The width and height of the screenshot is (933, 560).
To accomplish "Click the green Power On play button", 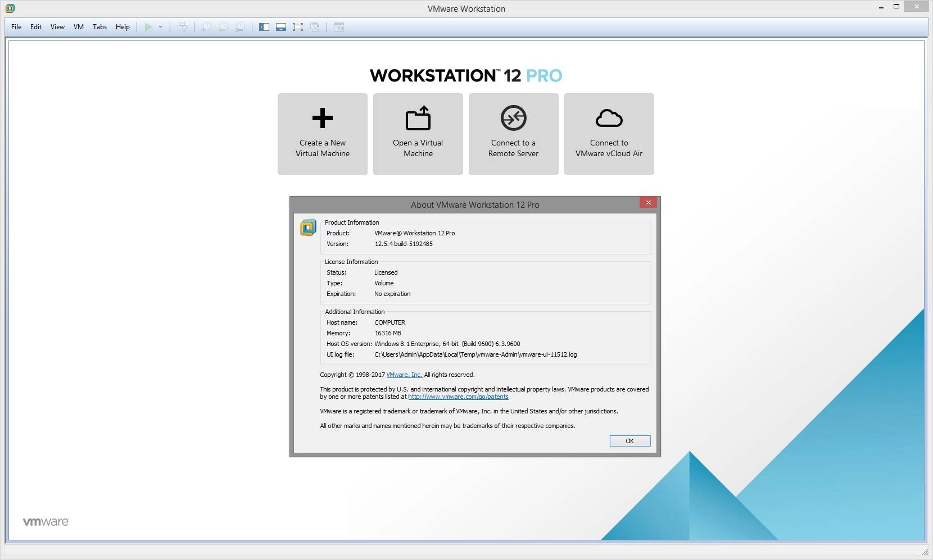I will coord(148,27).
